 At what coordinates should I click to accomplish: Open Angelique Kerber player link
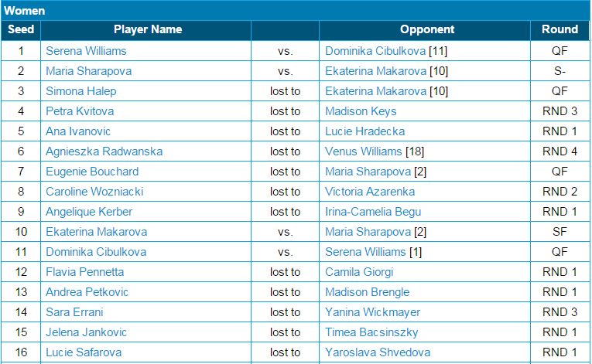click(x=89, y=212)
